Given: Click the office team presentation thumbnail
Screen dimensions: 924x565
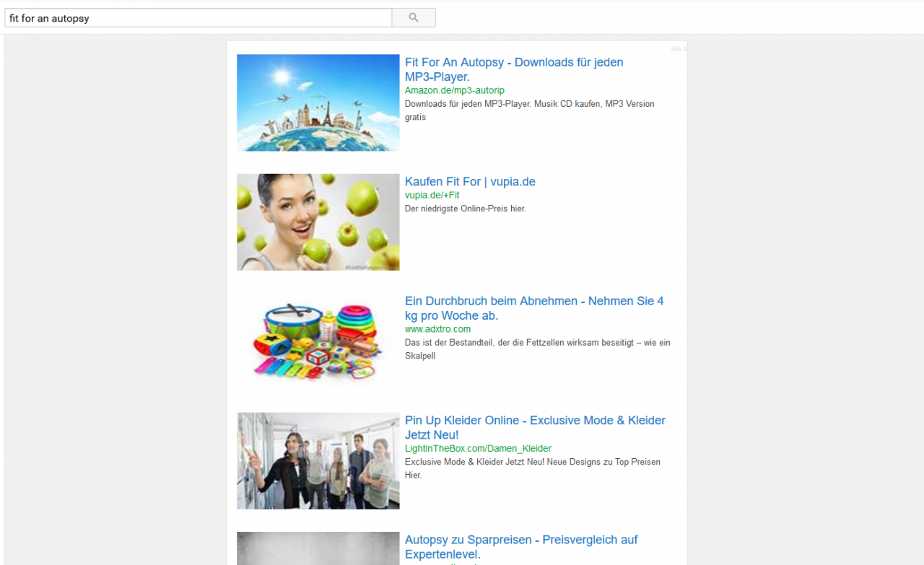Looking at the screenshot, I should click(x=318, y=461).
